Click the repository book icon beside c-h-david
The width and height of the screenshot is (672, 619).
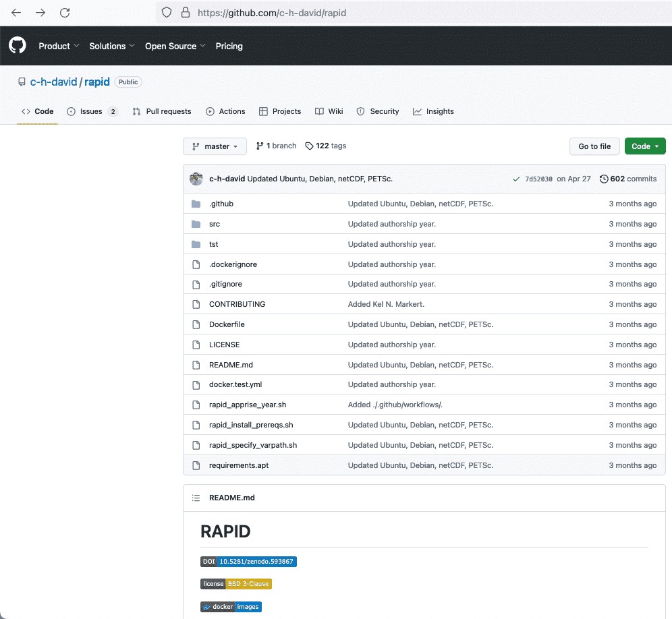point(22,82)
